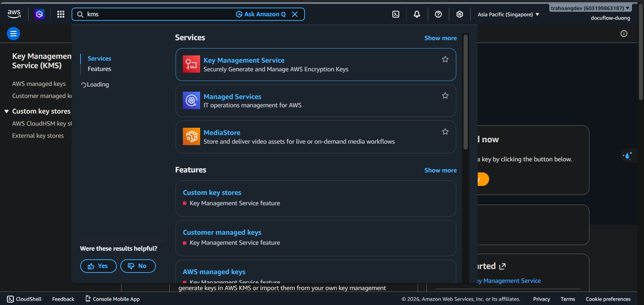The image size is (644, 305).
Task: Clear the search with the X icon
Action: [295, 14]
